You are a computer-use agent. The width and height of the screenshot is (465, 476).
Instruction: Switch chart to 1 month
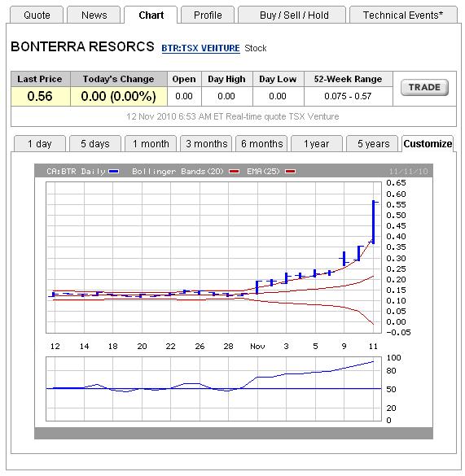coord(151,143)
